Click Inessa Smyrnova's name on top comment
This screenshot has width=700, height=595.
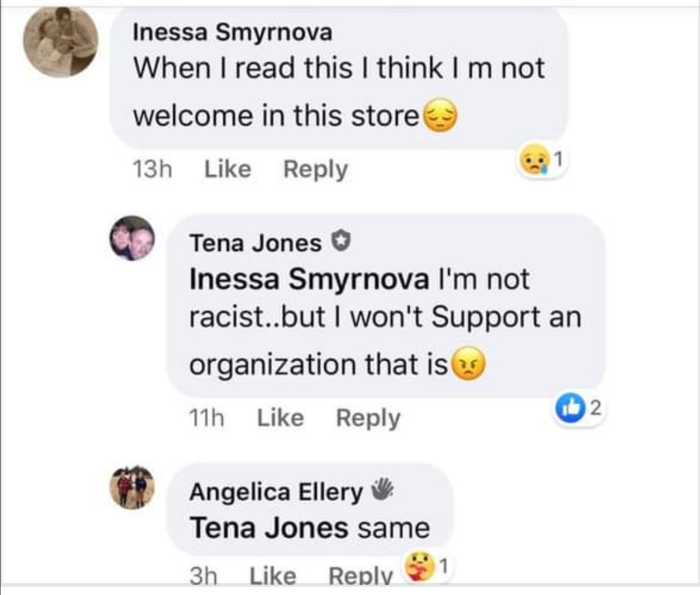coord(231,33)
